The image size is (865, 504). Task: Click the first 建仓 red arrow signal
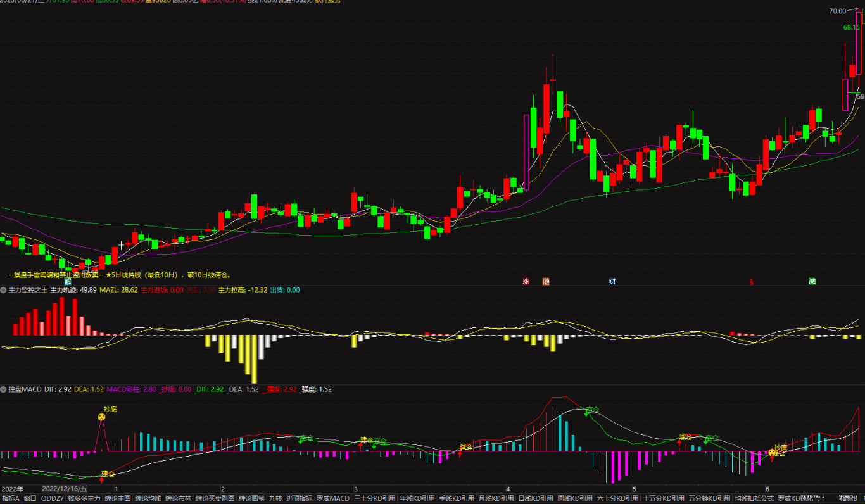point(101,481)
